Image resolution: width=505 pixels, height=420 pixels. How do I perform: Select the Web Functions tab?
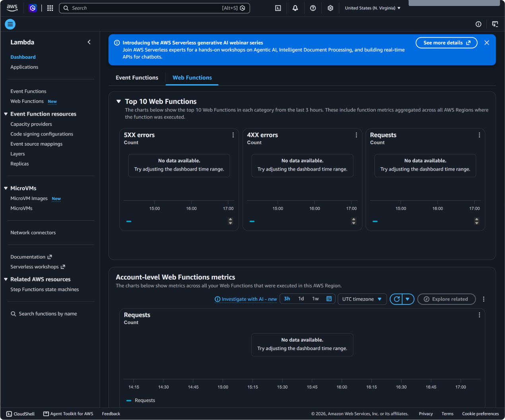point(192,77)
